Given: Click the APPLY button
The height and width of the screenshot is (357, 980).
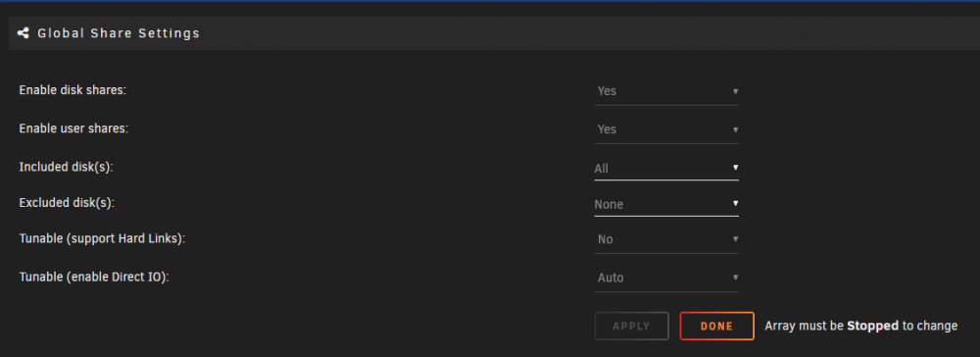Looking at the screenshot, I should click(x=632, y=327).
